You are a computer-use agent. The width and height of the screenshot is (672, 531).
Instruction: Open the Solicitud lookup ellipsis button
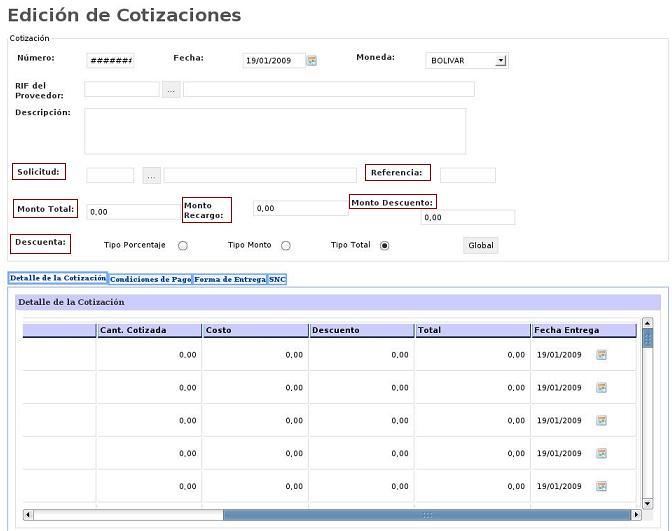[x=152, y=176]
